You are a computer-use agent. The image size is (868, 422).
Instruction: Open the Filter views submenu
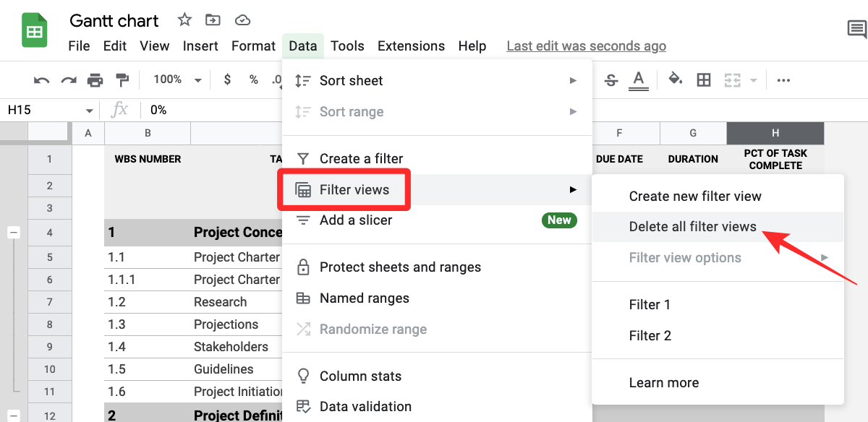437,189
